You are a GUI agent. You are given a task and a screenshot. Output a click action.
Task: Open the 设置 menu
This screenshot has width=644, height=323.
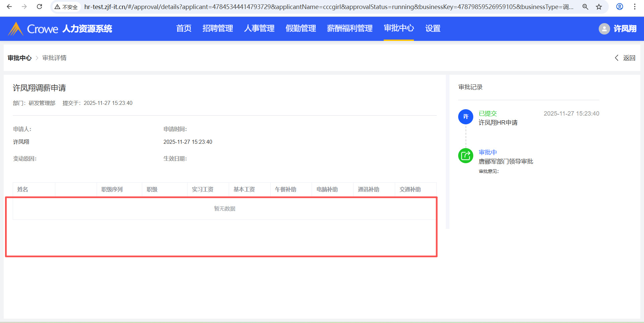(x=433, y=28)
